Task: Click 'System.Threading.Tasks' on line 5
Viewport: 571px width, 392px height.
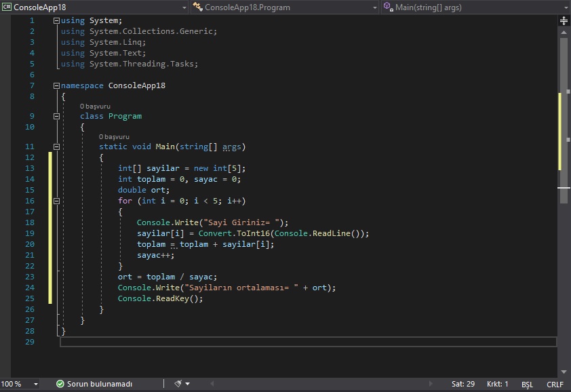Action: [x=142, y=64]
